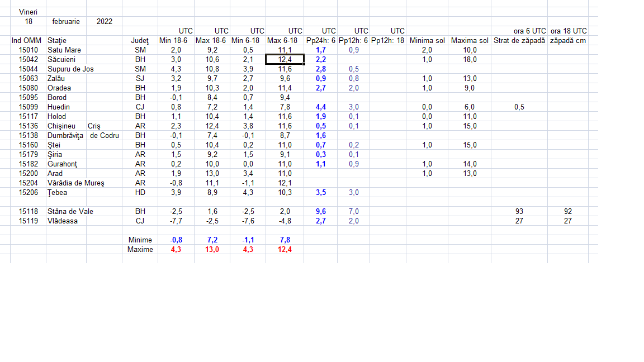644x362 pixels.
Task: Click the 'Minima sol' header cell
Action: [427, 40]
